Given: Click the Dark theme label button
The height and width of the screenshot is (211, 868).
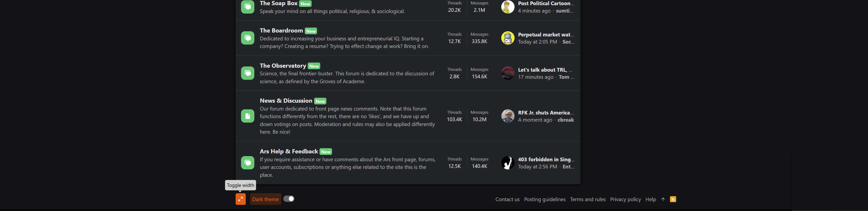Looking at the screenshot, I should tap(266, 199).
